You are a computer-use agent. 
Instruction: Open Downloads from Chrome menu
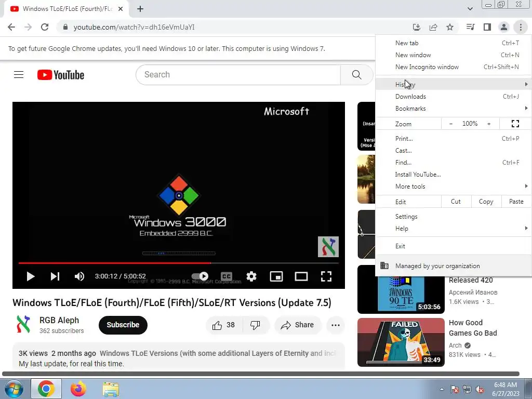click(x=453, y=96)
